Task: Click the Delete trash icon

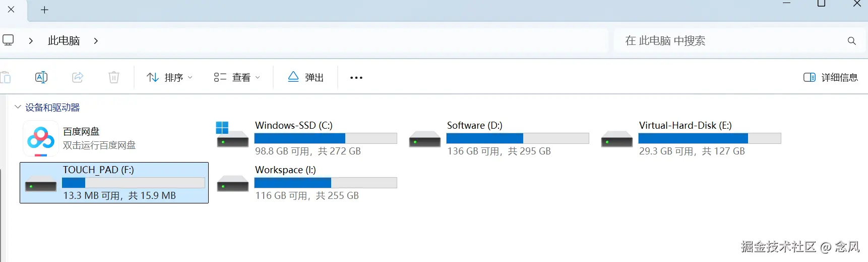Action: [x=114, y=77]
